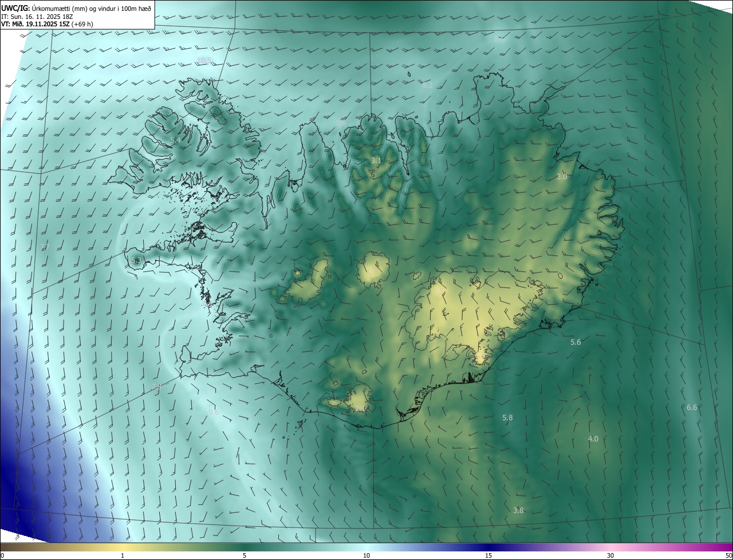Image resolution: width=733 pixels, height=560 pixels.
Task: Click the 5.4 value over the Westfjords
Action: (175, 140)
